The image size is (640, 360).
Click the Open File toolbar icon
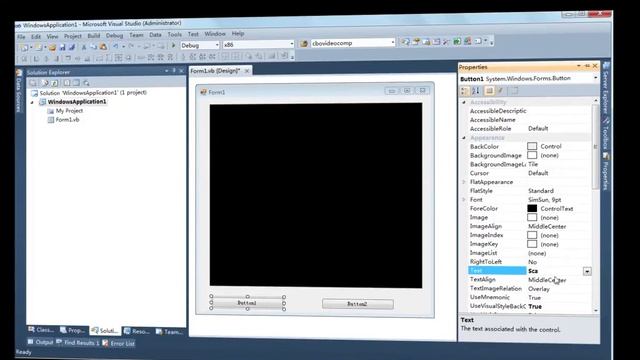[x=52, y=47]
